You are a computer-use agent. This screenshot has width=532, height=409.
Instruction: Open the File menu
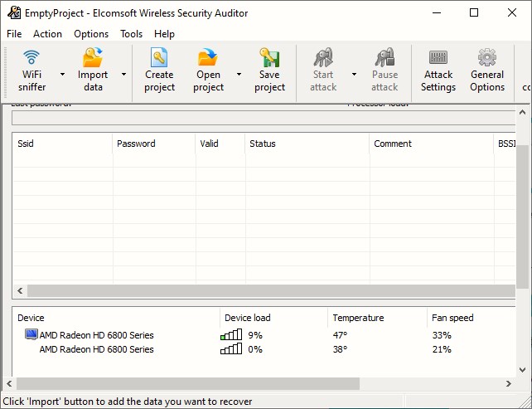(14, 34)
